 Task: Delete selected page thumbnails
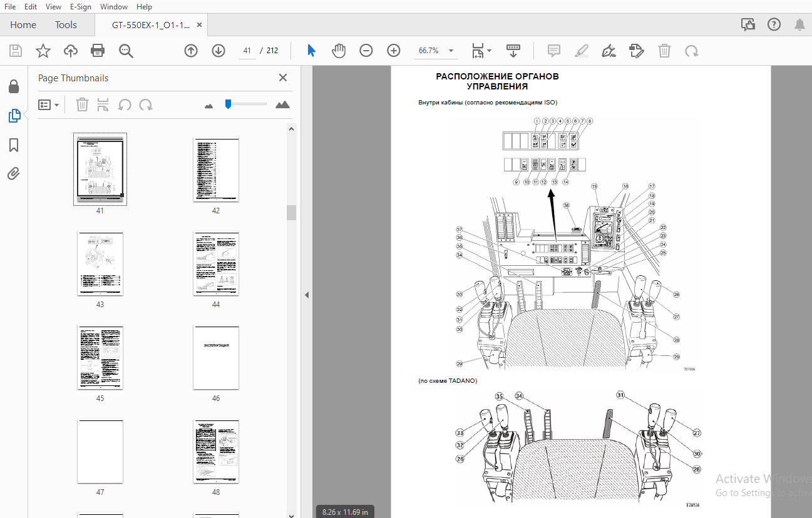[x=82, y=105]
